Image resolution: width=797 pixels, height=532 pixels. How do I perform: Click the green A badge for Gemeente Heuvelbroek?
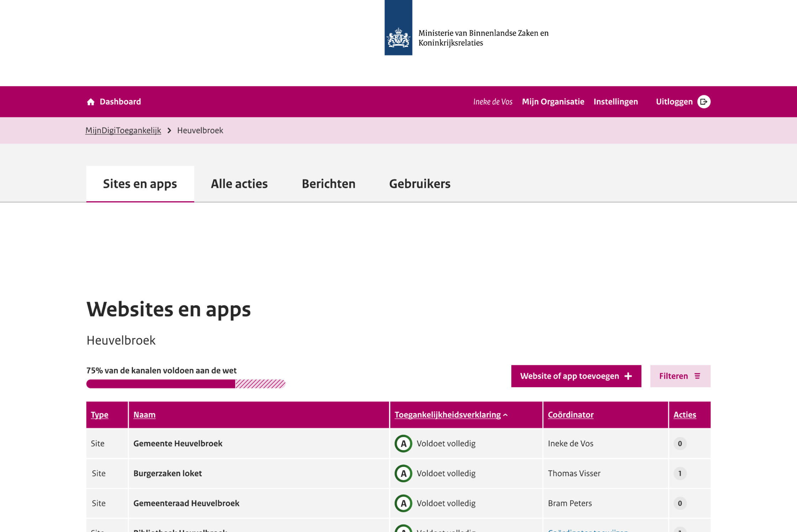coord(403,443)
